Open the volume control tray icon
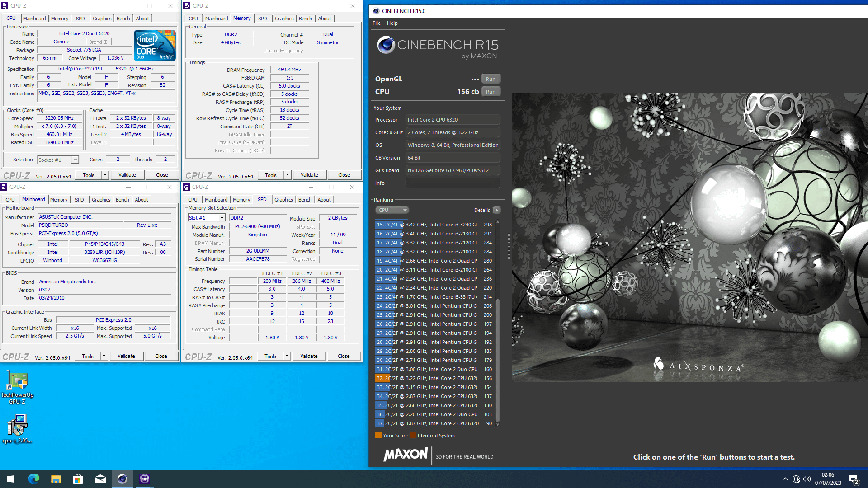This screenshot has height=488, width=868. point(807,479)
